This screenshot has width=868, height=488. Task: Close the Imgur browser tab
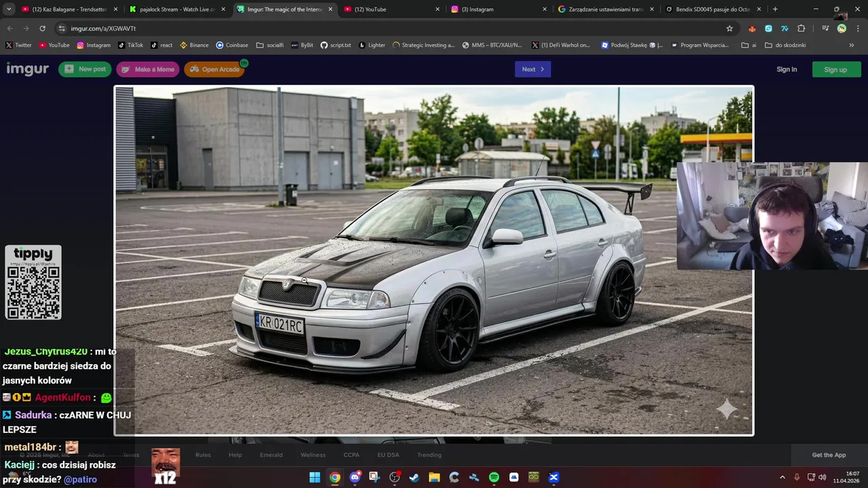tap(330, 9)
